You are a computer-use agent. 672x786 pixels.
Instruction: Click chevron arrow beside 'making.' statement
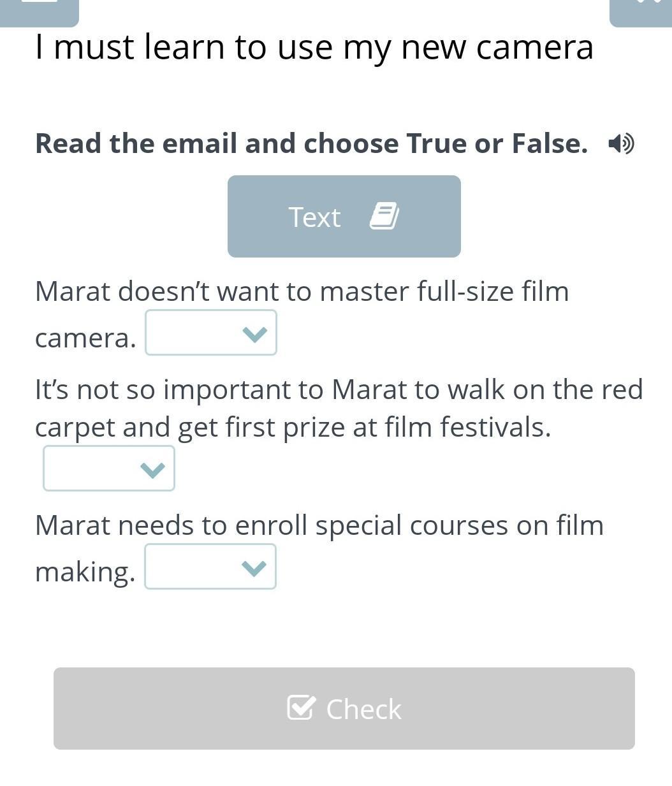[x=254, y=567]
